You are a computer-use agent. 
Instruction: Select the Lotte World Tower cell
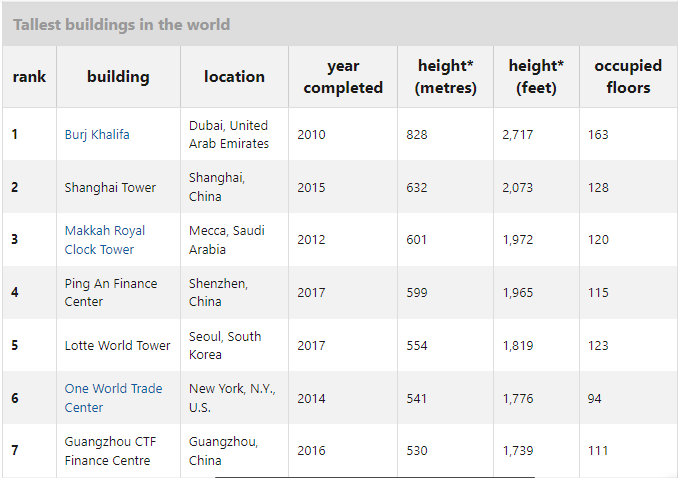pos(117,346)
